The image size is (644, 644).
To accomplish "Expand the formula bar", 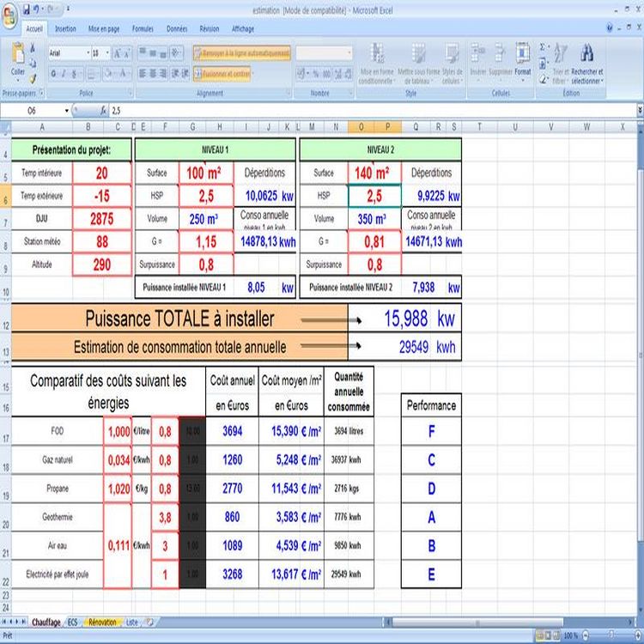I will click(639, 111).
